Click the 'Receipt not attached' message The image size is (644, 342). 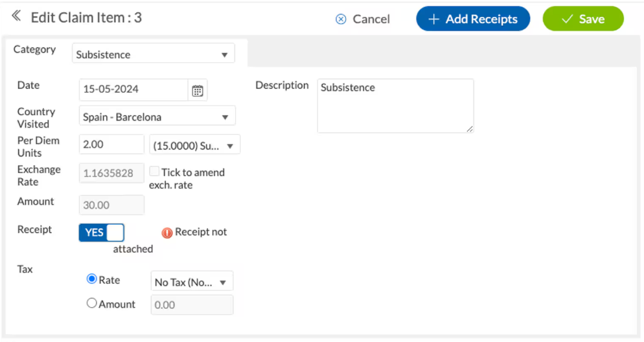tap(170, 240)
